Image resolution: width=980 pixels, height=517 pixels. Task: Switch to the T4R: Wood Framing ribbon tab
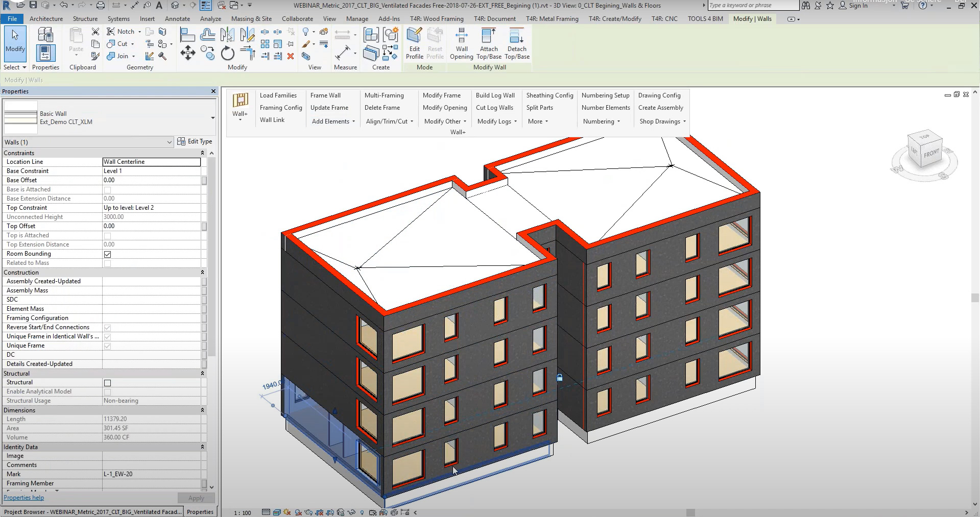[x=437, y=19]
